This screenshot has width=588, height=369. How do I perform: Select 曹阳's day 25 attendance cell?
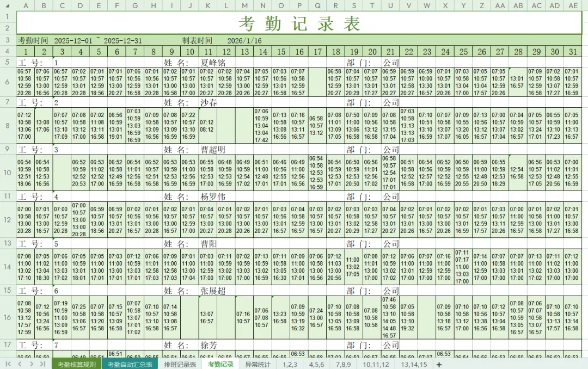[x=463, y=267]
